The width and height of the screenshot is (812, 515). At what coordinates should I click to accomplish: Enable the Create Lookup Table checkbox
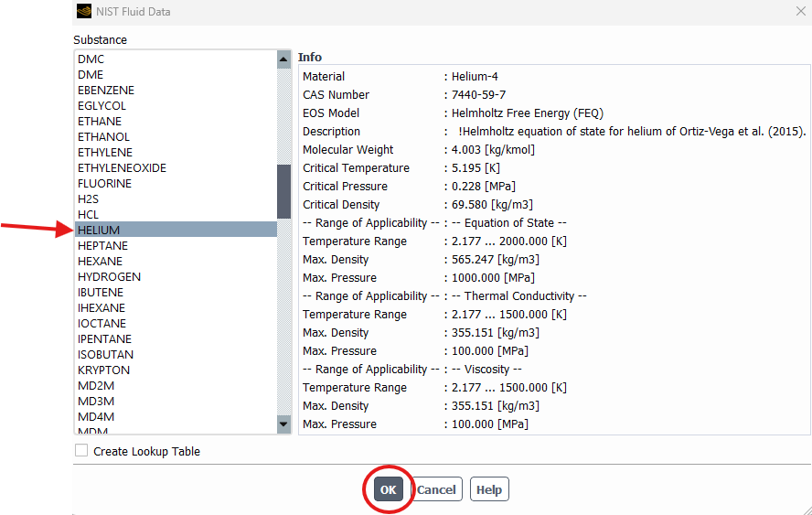pos(81,450)
